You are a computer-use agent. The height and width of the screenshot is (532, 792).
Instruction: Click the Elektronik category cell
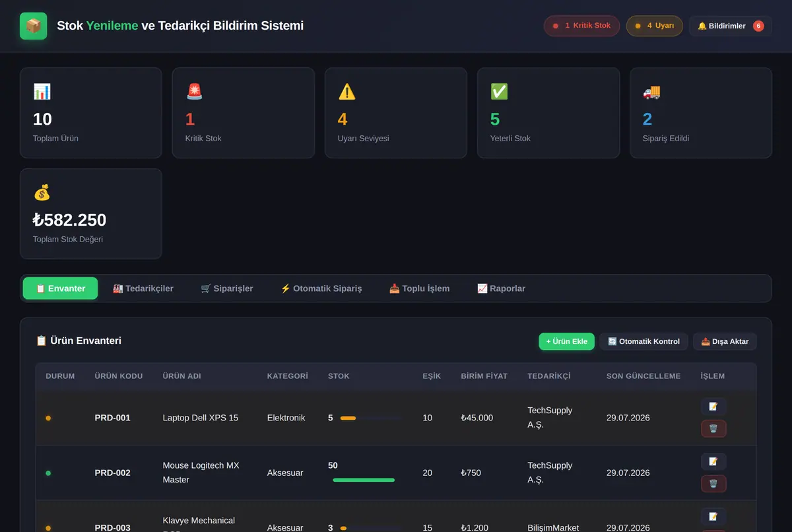click(x=286, y=418)
